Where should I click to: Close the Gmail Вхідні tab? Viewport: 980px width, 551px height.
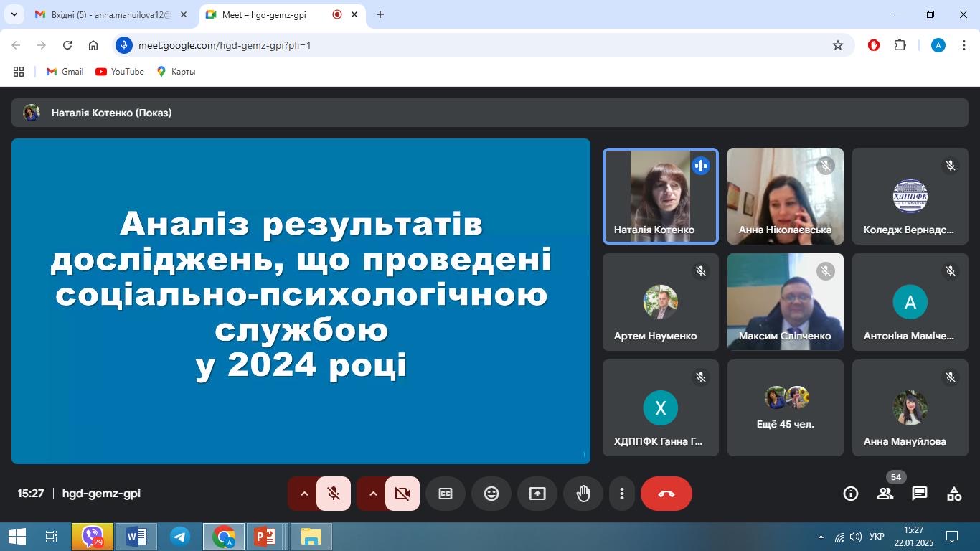pyautogui.click(x=184, y=14)
